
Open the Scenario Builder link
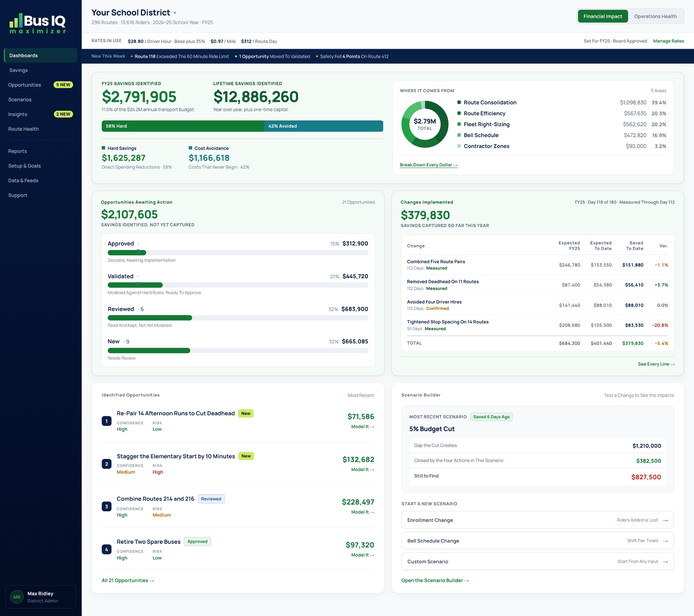click(435, 580)
